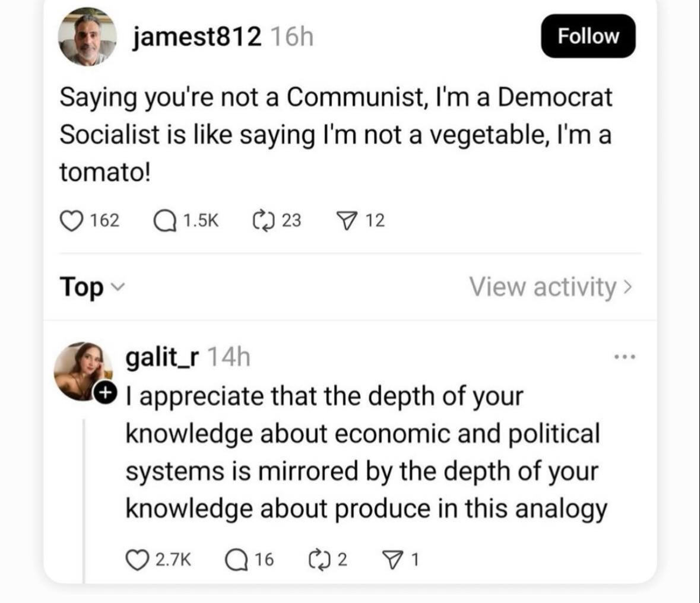Click the 16h timestamp on jamest812's post
The height and width of the screenshot is (603, 700).
coord(291,37)
